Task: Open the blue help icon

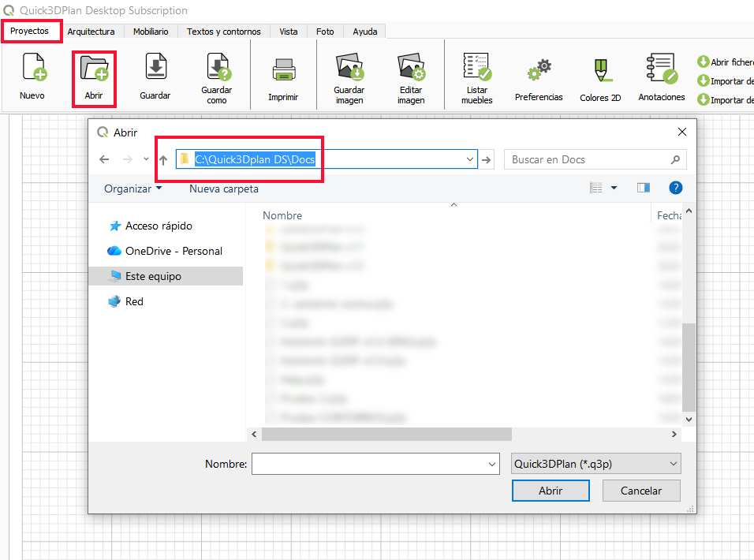Action: [x=676, y=188]
